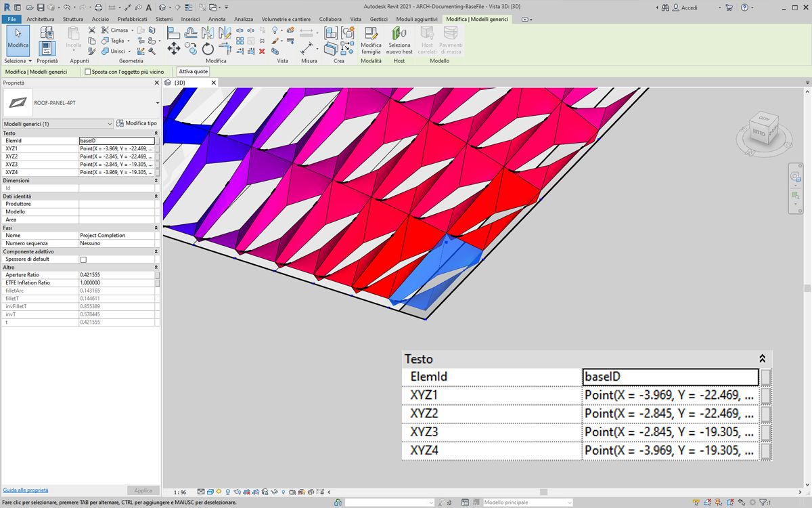Click the filter funnel icon in status bar
The height and width of the screenshot is (508, 812).
click(761, 502)
